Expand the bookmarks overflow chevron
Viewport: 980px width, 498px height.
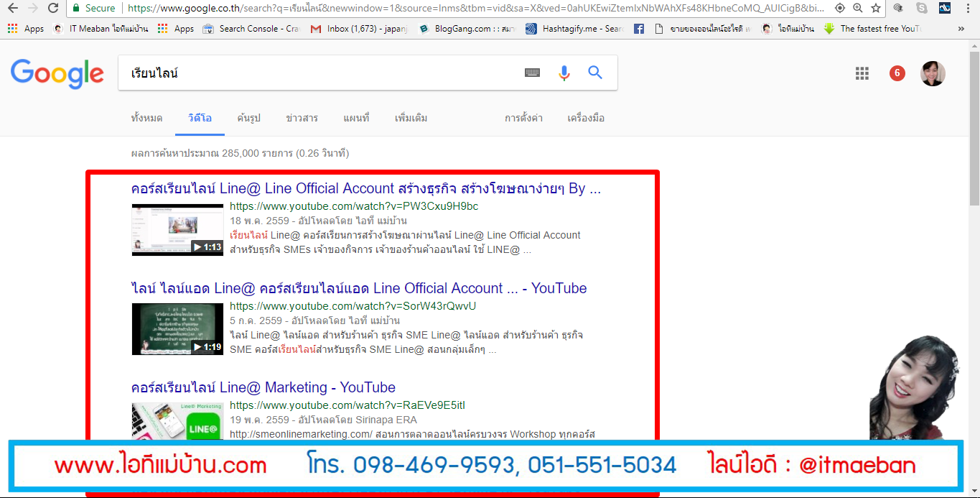[961, 29]
